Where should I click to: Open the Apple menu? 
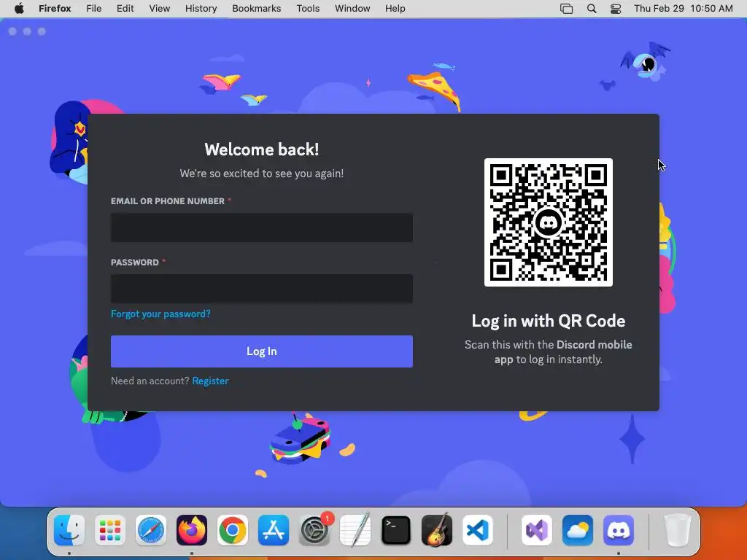tap(19, 9)
